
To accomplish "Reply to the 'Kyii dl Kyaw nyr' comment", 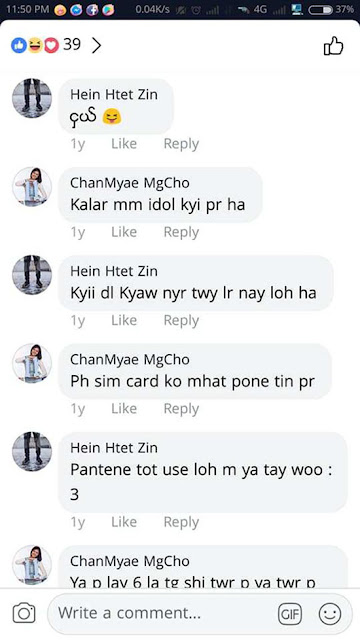I will (181, 320).
